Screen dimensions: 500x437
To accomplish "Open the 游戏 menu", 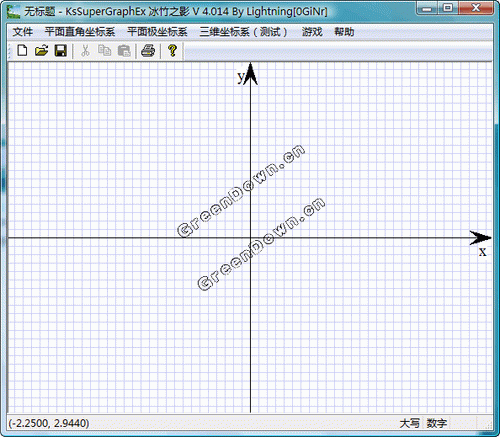I will [x=312, y=32].
